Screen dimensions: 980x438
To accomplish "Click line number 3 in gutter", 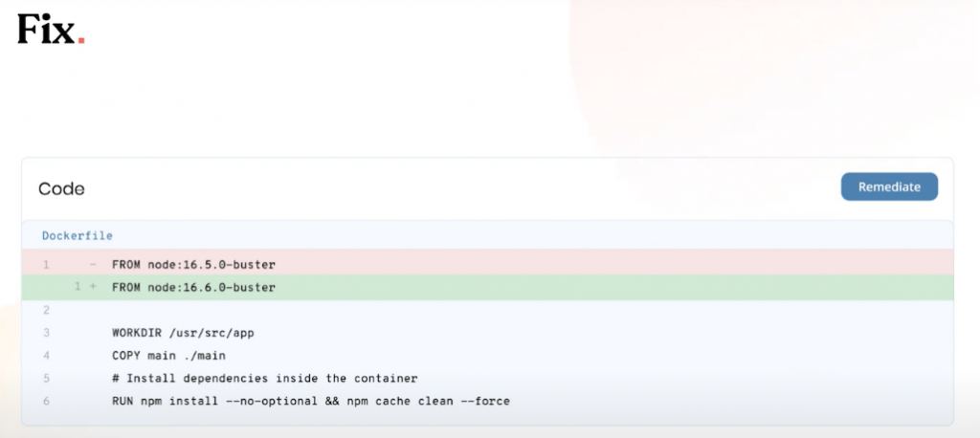I will tap(46, 333).
